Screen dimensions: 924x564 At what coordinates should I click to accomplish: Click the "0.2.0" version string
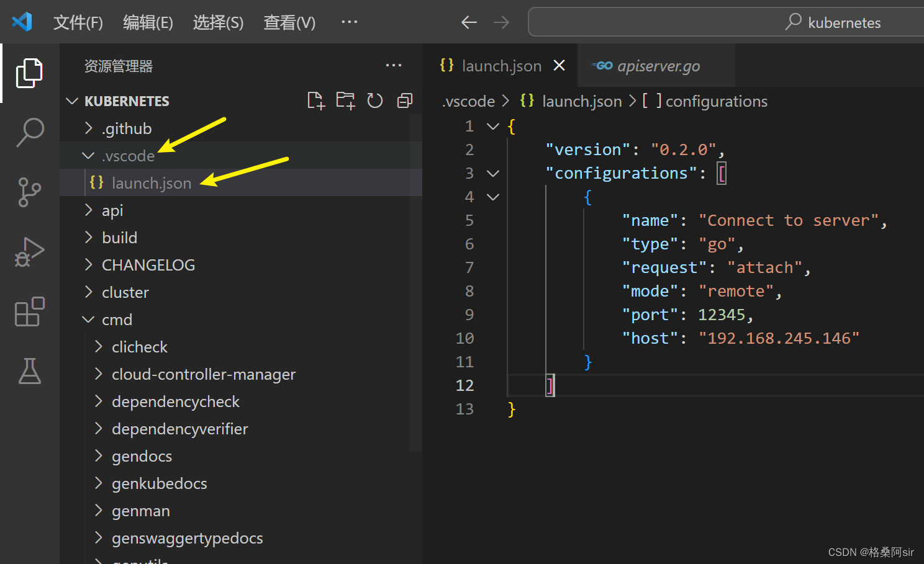tap(684, 150)
